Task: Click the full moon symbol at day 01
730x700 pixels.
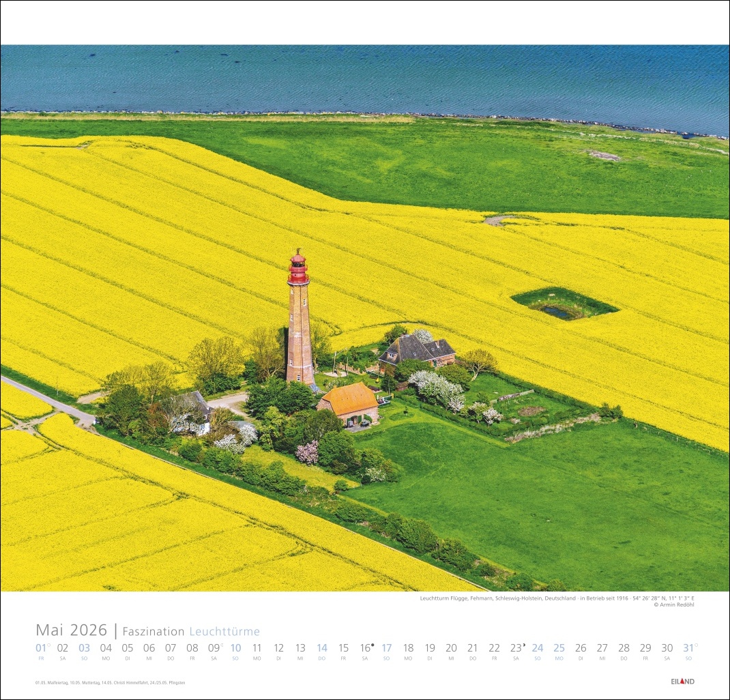Action: click(x=48, y=644)
